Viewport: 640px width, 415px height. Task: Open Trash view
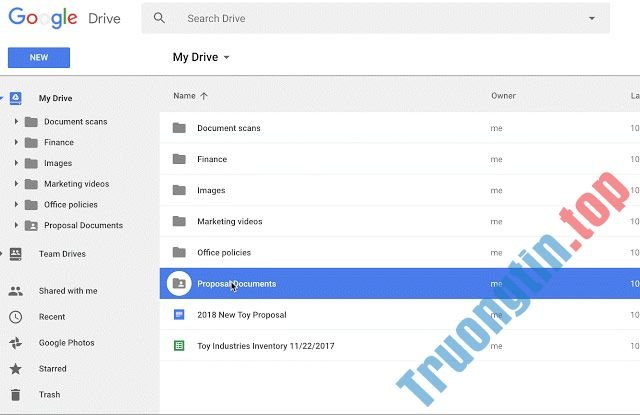49,395
